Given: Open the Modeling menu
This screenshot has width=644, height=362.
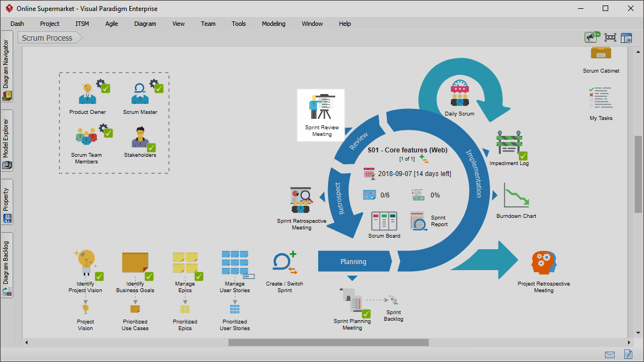Looking at the screenshot, I should (x=274, y=24).
